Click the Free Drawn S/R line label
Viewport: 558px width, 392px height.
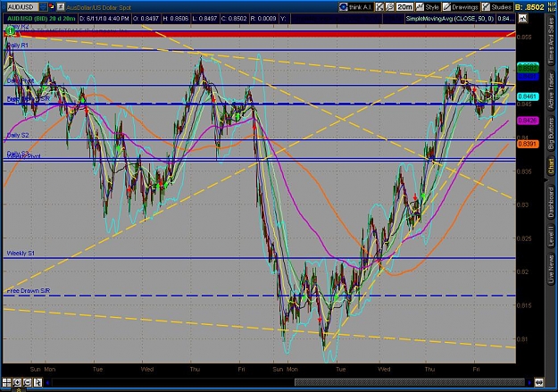click(x=29, y=291)
